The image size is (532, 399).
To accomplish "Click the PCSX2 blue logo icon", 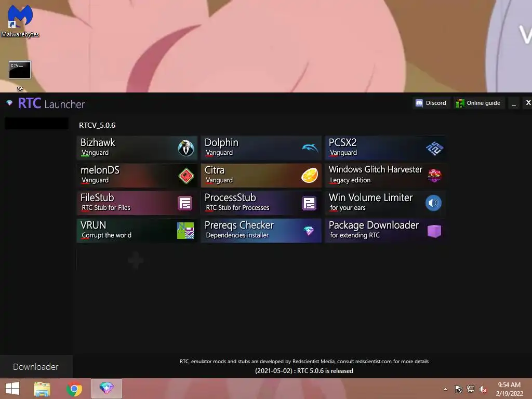I will click(434, 148).
